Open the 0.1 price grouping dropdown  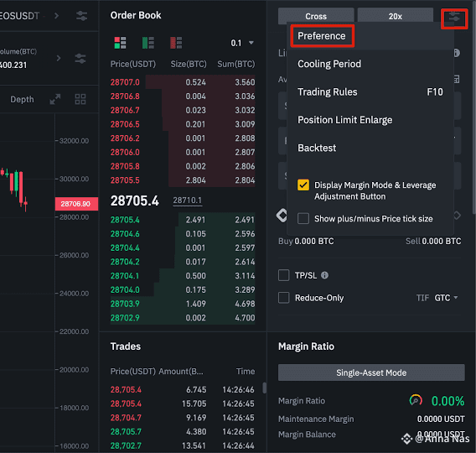(x=242, y=43)
